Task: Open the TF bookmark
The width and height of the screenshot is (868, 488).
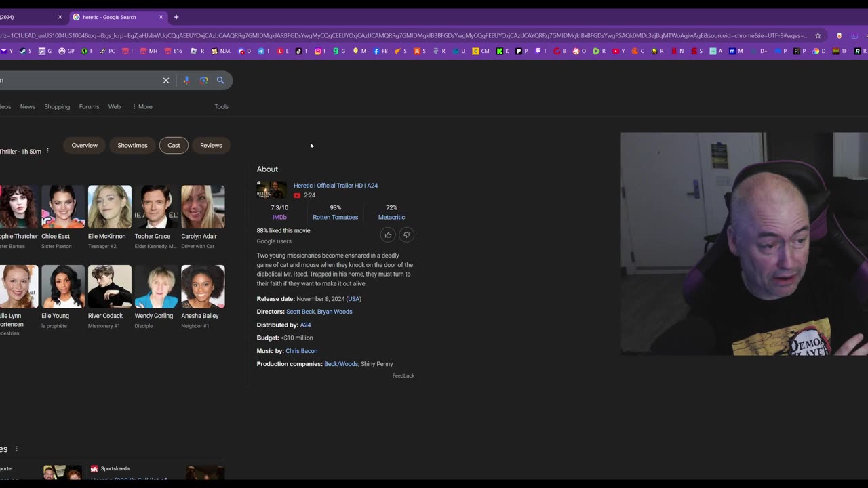Action: (x=839, y=51)
